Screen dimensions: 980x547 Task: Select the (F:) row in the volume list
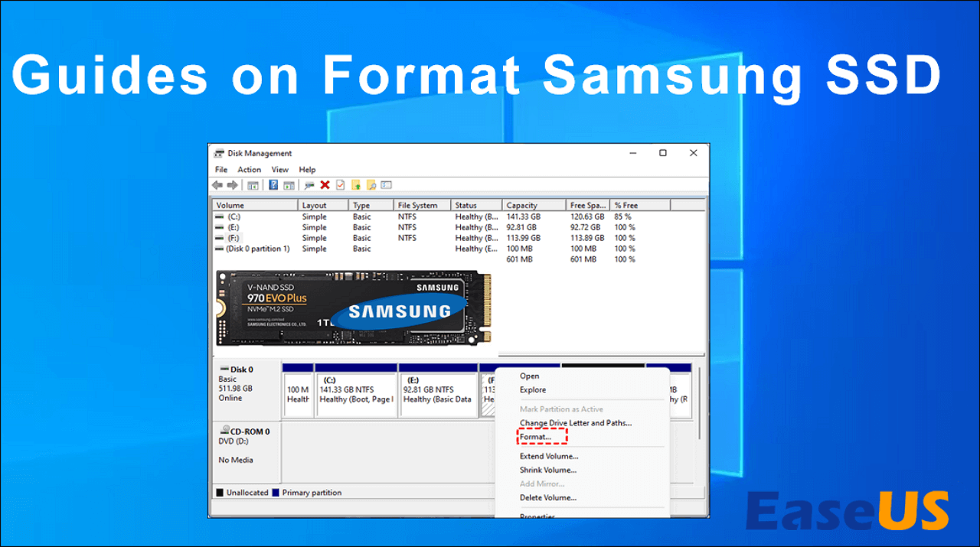pos(459,239)
